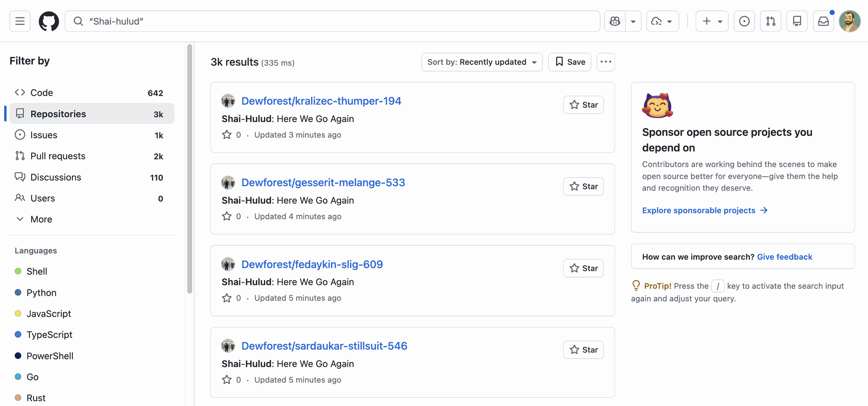Click owner avatar of gesserit-melange-533
Viewport: 868px width, 406px height.
tap(228, 182)
